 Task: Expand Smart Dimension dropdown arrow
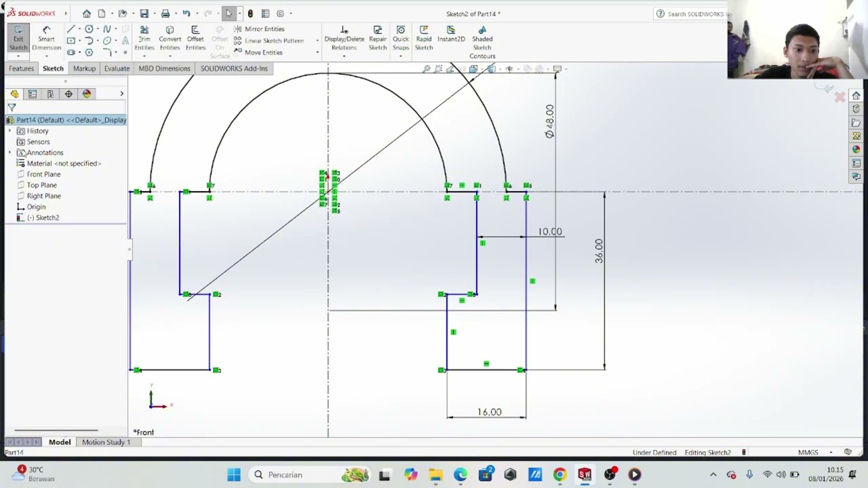tap(46, 56)
